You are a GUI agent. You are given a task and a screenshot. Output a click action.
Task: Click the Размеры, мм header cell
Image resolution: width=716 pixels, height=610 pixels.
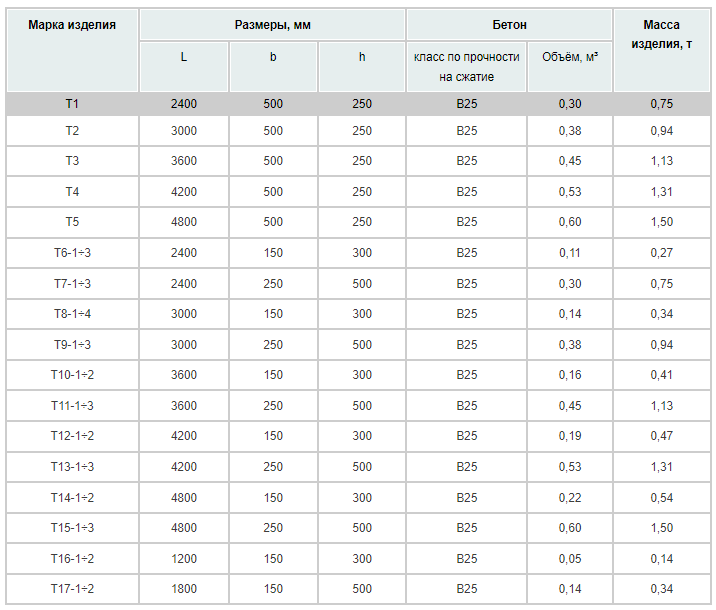(x=272, y=25)
